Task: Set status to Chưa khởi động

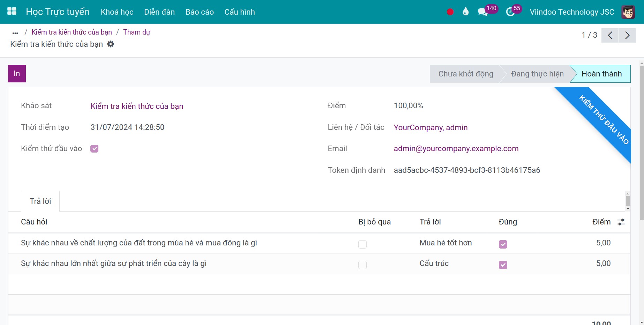Action: (466, 74)
